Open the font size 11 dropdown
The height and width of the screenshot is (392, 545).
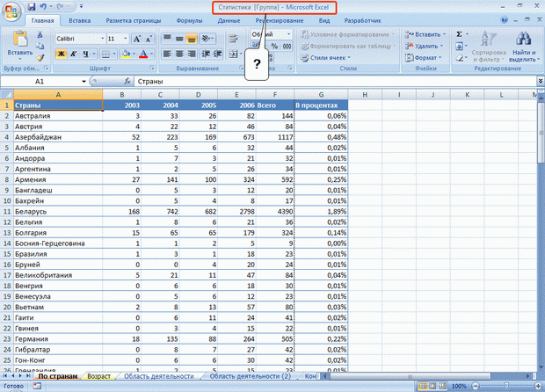pos(126,38)
